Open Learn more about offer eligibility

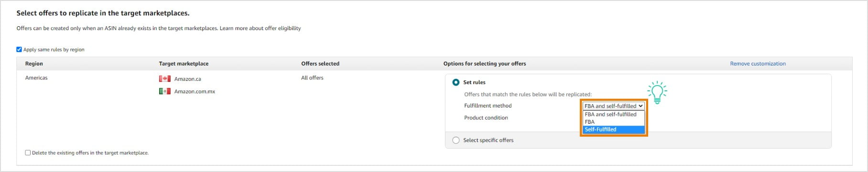tap(260, 28)
